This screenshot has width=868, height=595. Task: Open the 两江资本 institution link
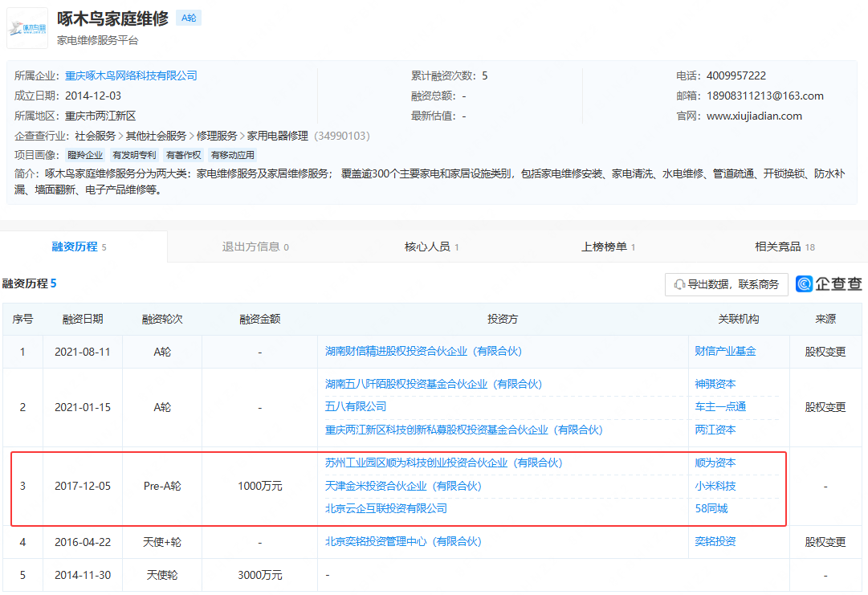point(715,430)
